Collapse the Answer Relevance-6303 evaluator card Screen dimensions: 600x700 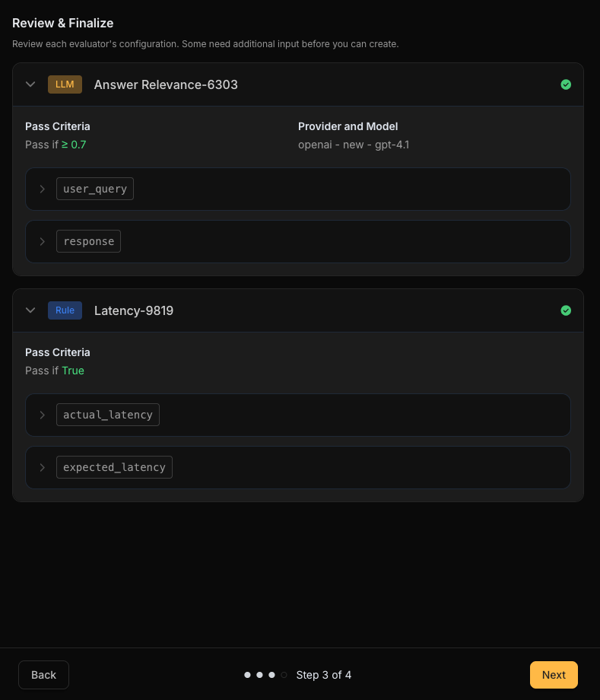click(x=30, y=84)
